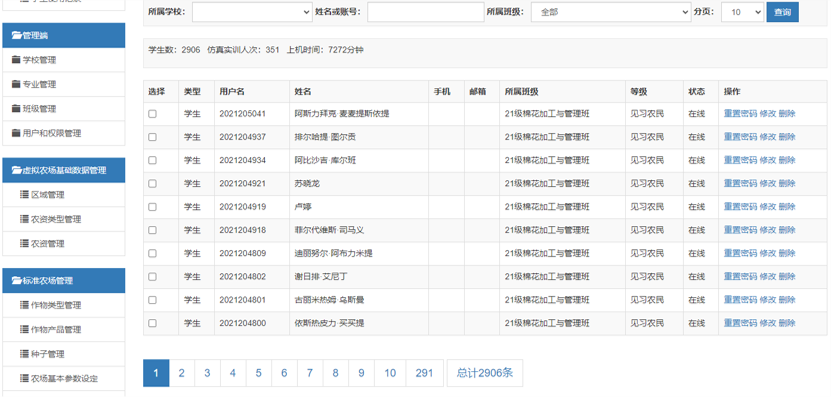The height and width of the screenshot is (397, 831).
Task: Open 用户和权限管理 menu item
Action: point(64,133)
